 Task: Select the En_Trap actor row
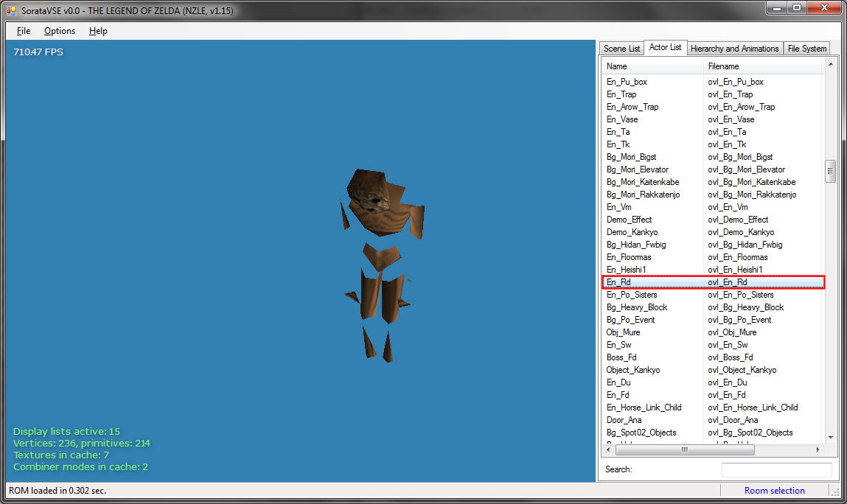[x=713, y=94]
